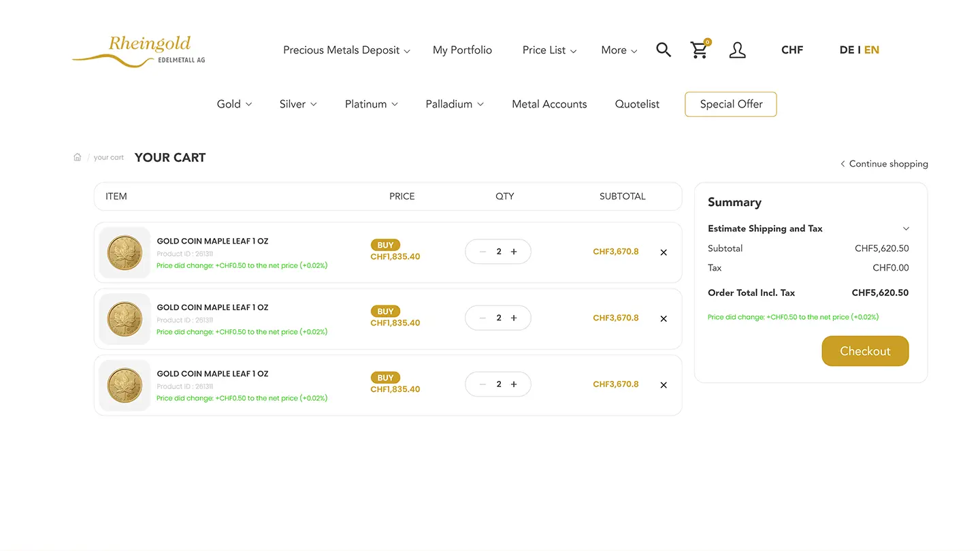This screenshot has height=551, width=980.
Task: Click the PRICE column header
Action: 402,197
